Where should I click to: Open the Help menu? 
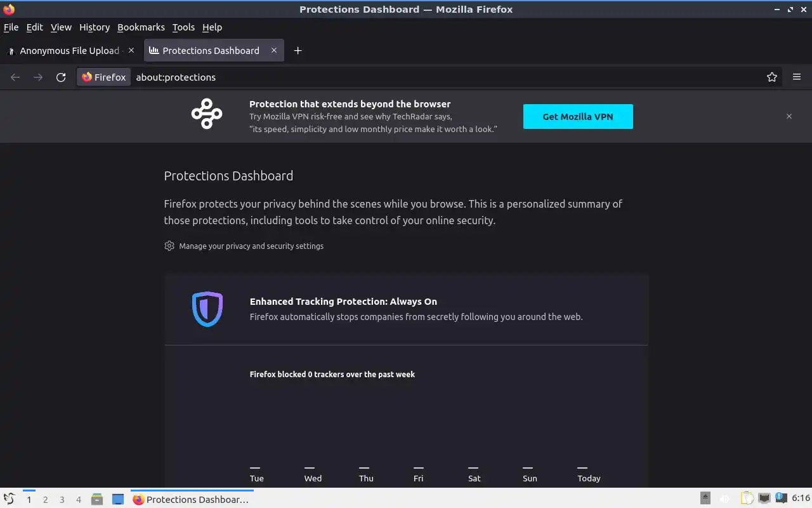(212, 27)
